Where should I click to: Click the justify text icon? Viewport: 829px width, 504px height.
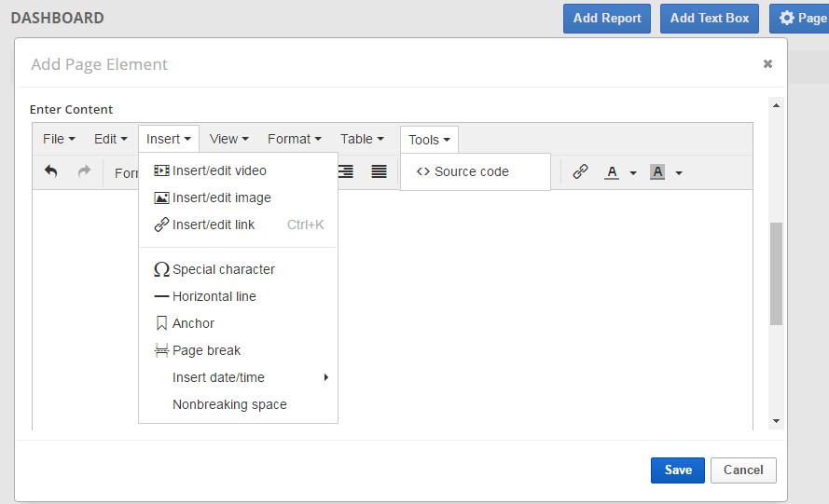click(379, 172)
